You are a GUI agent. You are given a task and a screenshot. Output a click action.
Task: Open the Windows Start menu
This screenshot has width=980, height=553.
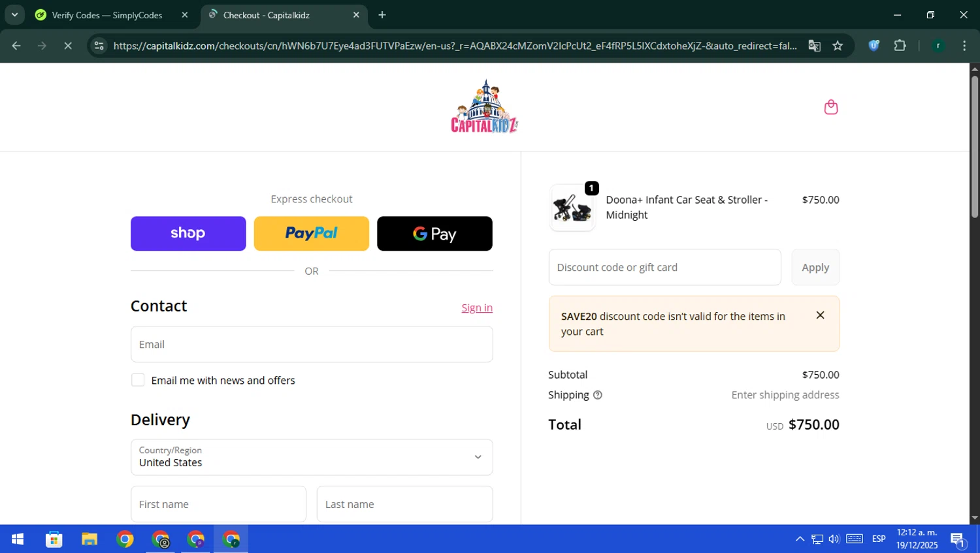18,539
